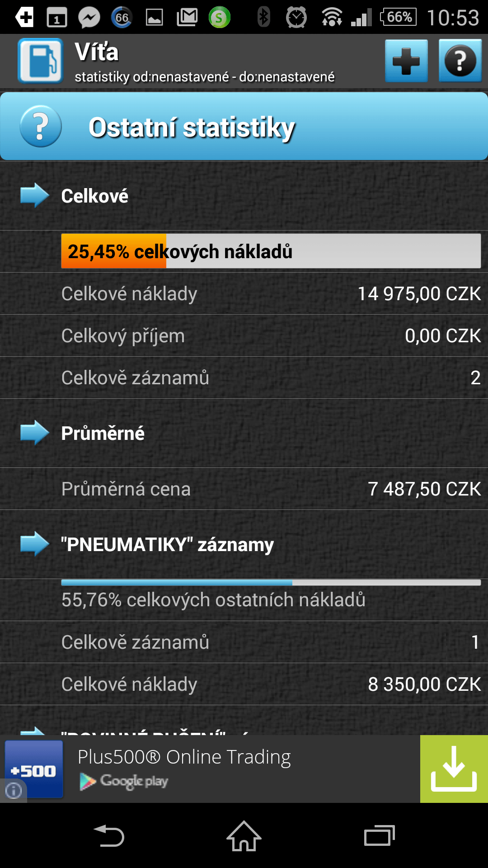Tap the arrow beside PNEUMATIKY záznamy
This screenshot has height=868, width=488.
[35, 544]
